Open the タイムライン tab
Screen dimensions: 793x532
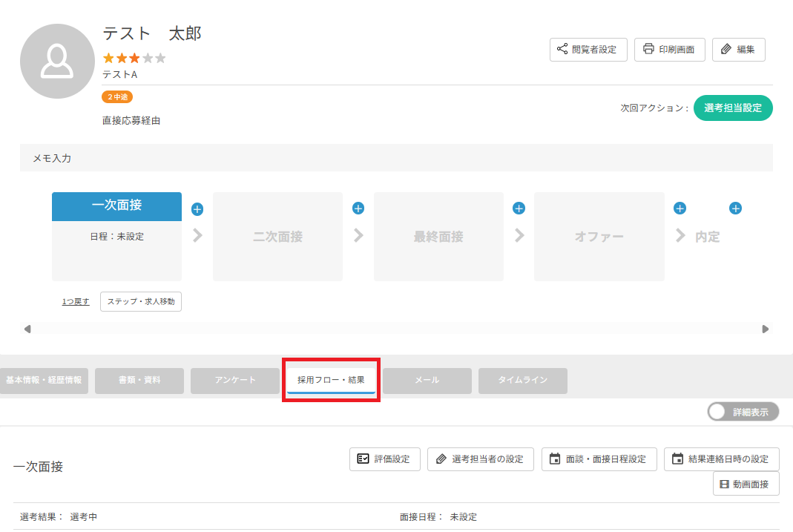click(x=522, y=380)
